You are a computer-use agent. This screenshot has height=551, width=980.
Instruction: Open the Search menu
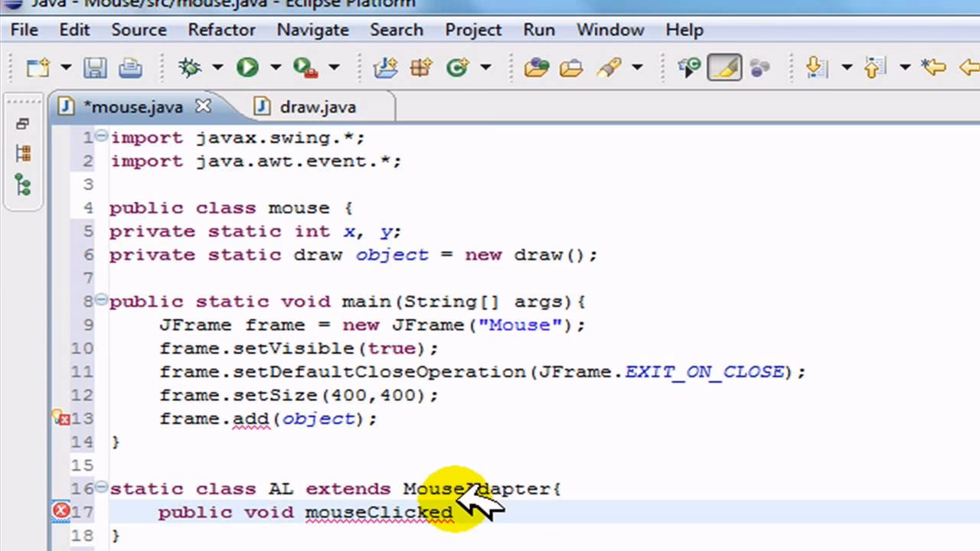click(x=397, y=30)
